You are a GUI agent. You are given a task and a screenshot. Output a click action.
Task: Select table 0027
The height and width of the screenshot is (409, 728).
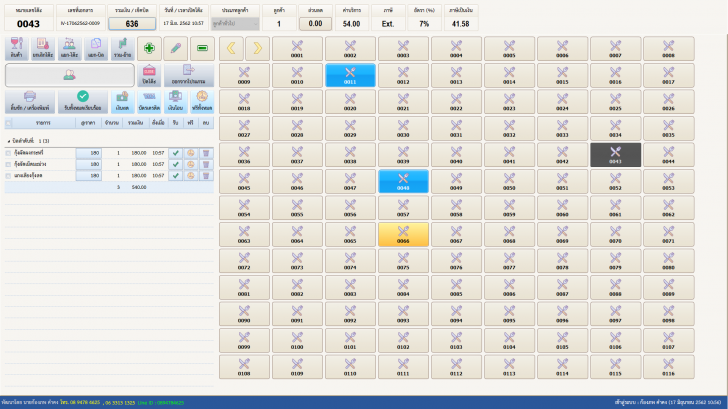(244, 128)
